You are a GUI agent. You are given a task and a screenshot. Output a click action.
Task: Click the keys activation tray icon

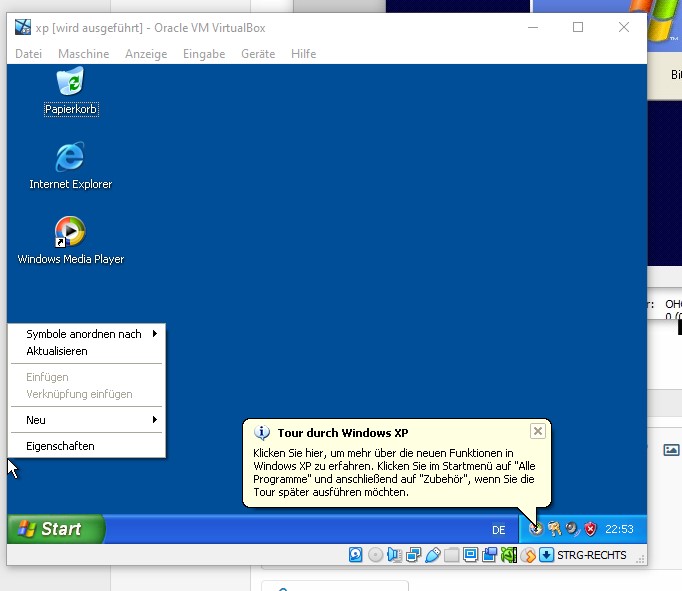pyautogui.click(x=554, y=529)
